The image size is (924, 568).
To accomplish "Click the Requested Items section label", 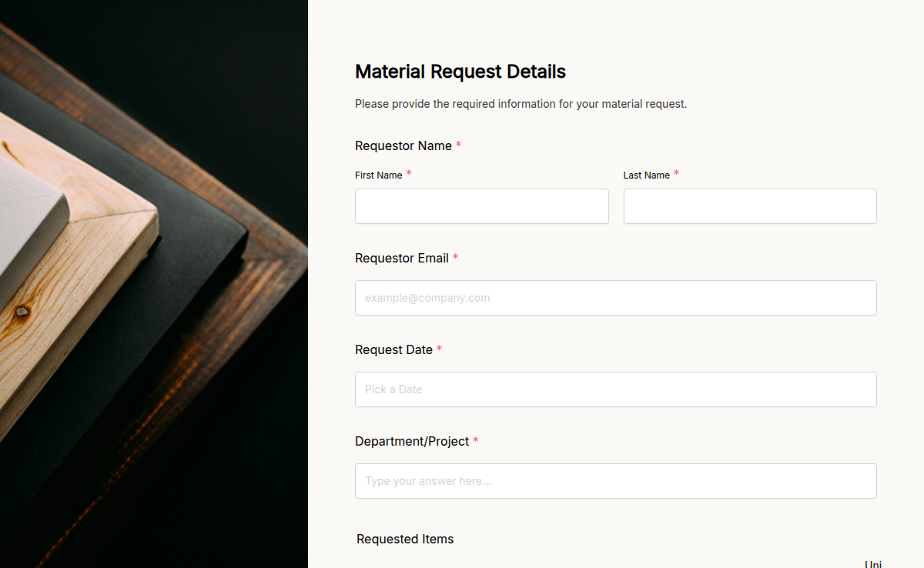I will click(x=404, y=539).
